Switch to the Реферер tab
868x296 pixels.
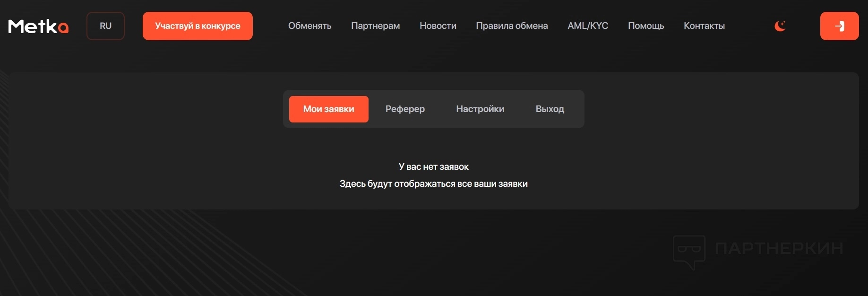point(405,109)
